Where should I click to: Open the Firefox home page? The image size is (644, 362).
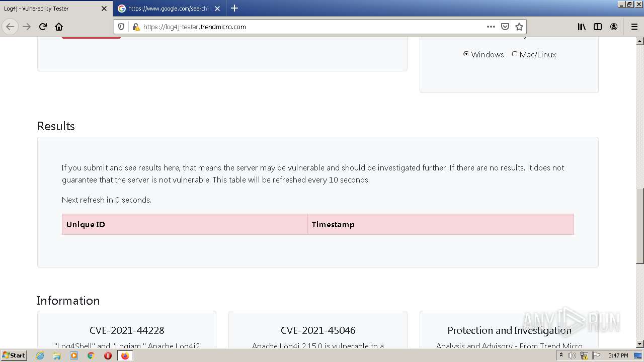pyautogui.click(x=59, y=27)
